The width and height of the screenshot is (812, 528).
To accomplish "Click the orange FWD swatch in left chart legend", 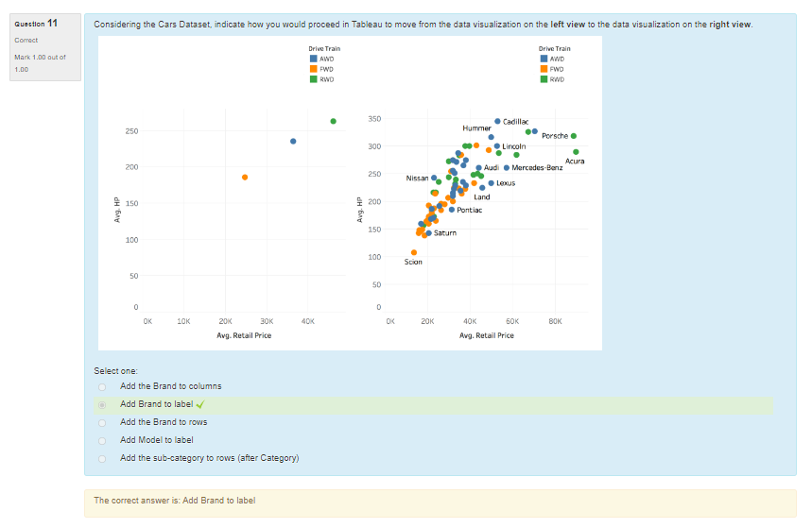I will click(313, 69).
